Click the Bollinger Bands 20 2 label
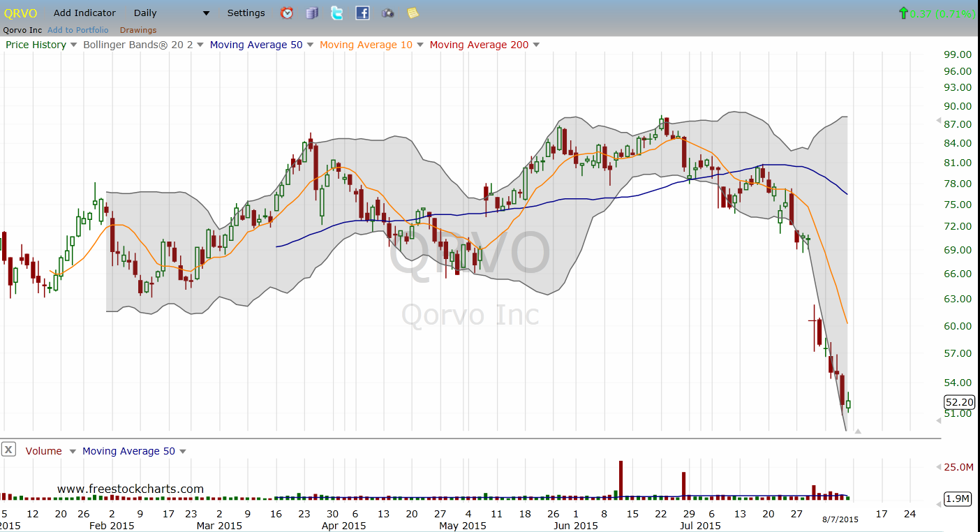 pyautogui.click(x=138, y=45)
